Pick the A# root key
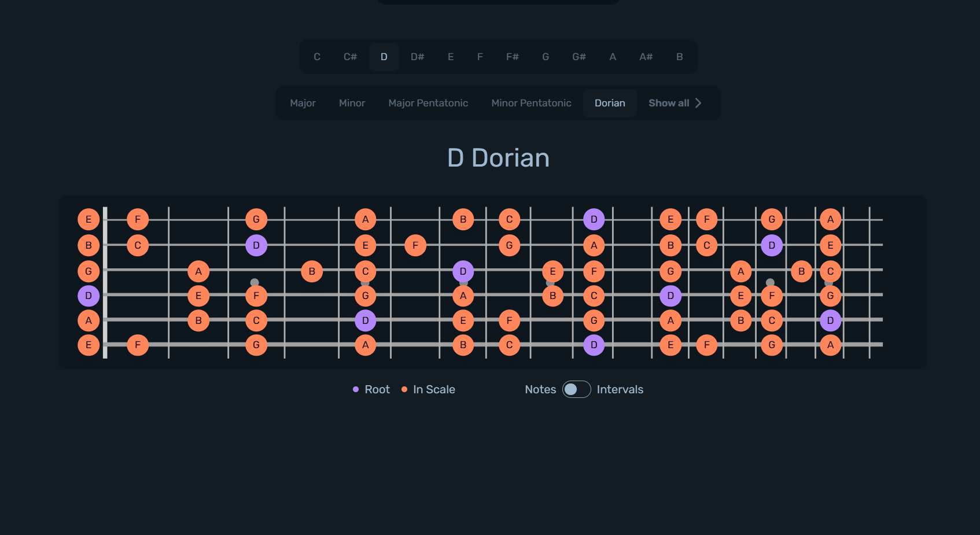This screenshot has width=980, height=535. click(646, 57)
